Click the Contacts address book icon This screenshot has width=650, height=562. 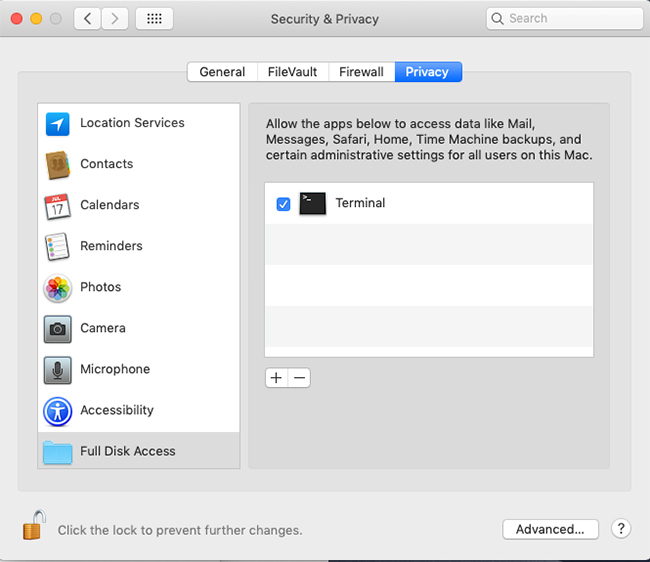click(58, 165)
